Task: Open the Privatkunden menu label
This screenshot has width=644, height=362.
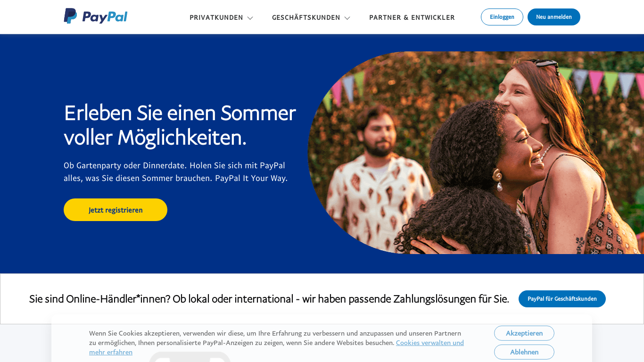Action: [x=216, y=17]
